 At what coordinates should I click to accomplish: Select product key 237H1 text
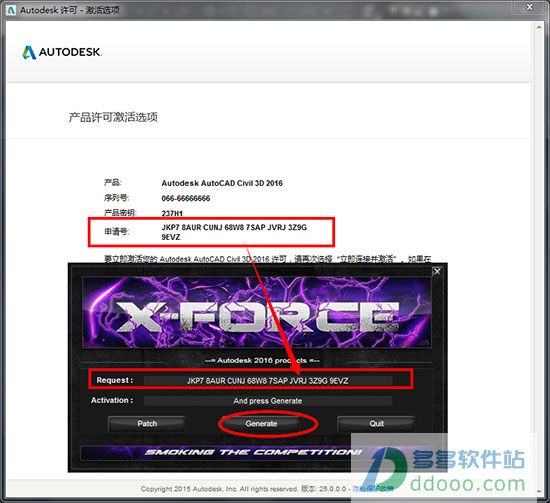tap(172, 213)
